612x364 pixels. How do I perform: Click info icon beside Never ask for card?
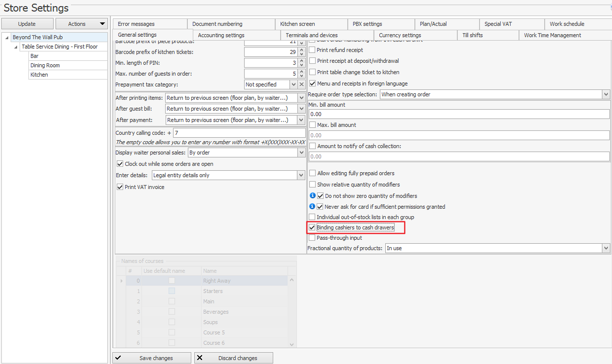point(312,206)
